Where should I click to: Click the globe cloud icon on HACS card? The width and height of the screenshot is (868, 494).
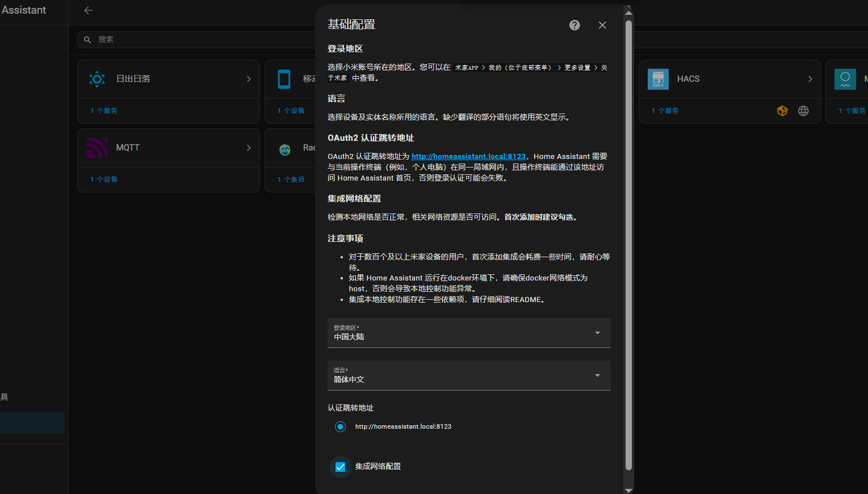point(803,111)
